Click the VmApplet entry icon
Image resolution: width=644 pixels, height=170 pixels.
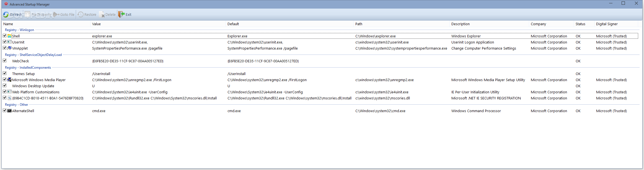(x=9, y=48)
